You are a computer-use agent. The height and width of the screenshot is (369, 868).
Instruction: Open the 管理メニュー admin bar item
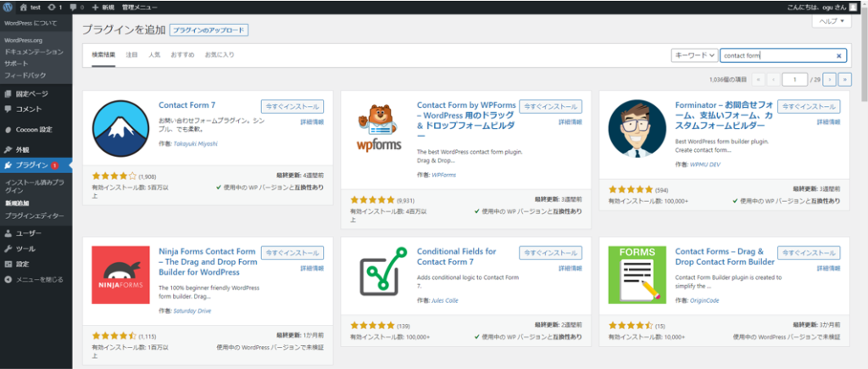pyautogui.click(x=140, y=8)
